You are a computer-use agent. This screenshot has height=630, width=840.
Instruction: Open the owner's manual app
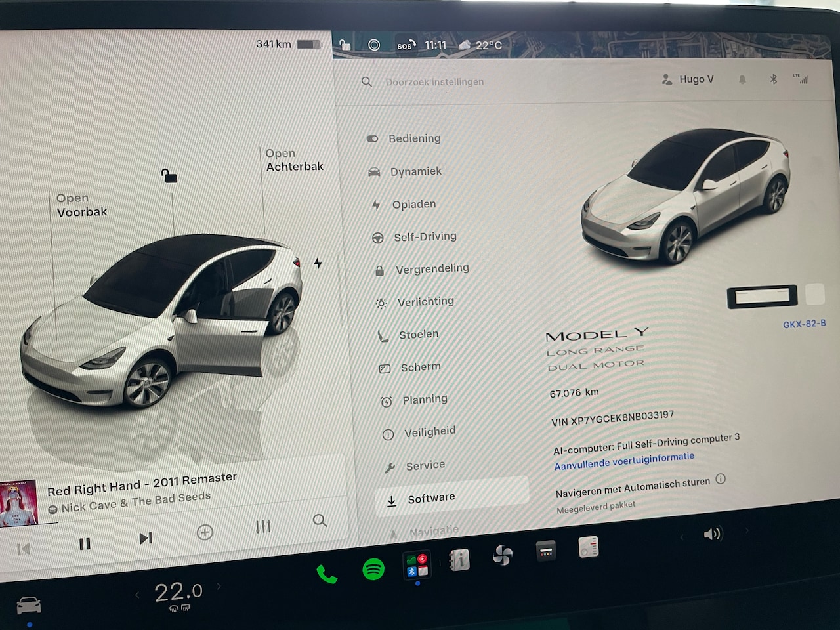click(459, 560)
